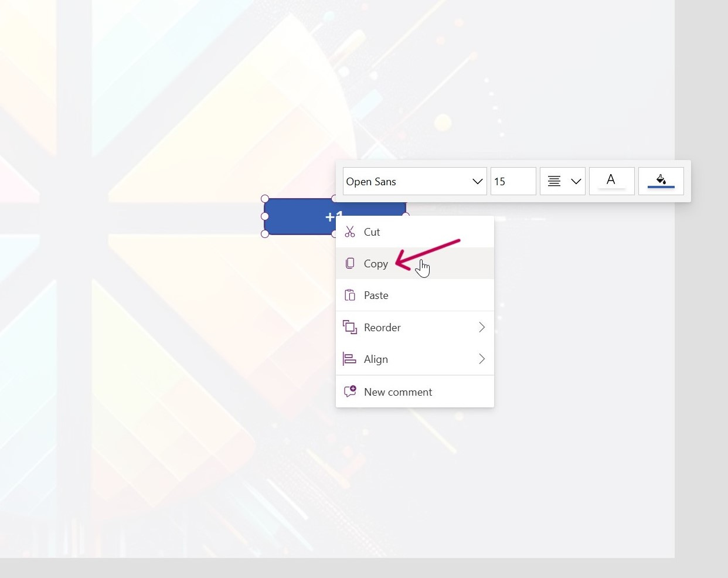Open the fill color paint bucket
This screenshot has width=728, height=578.
pos(661,181)
